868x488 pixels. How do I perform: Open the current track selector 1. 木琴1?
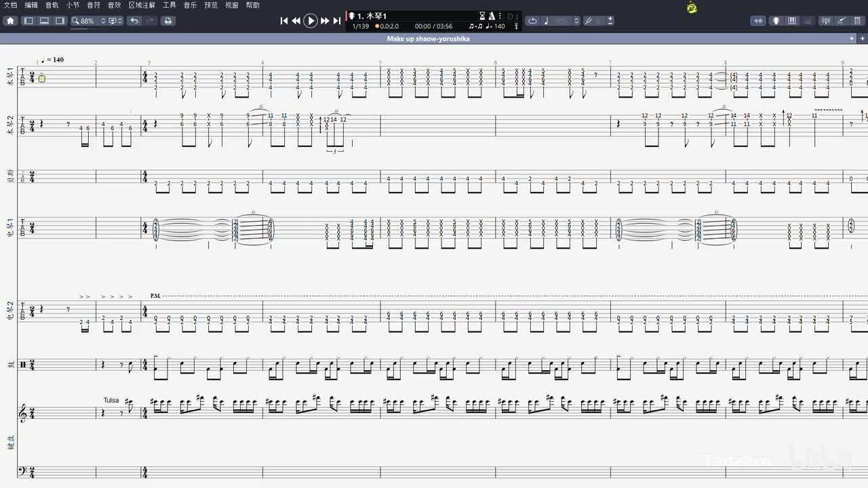pyautogui.click(x=373, y=16)
